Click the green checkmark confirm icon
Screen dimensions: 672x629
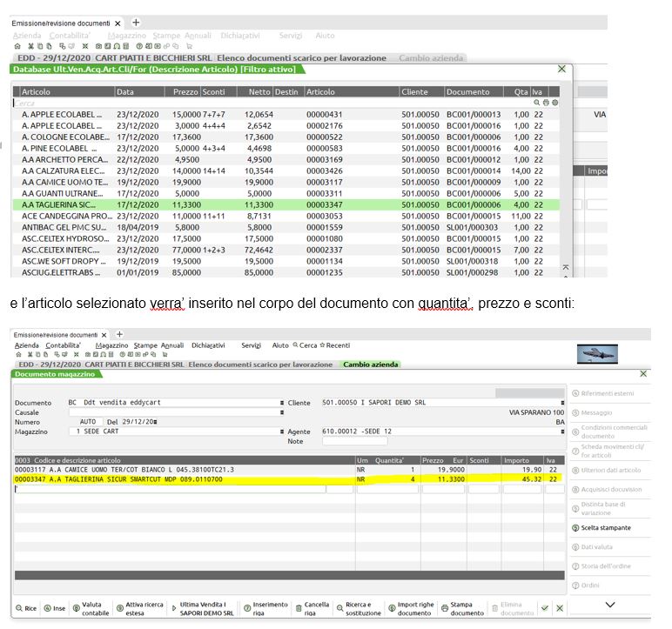545,609
